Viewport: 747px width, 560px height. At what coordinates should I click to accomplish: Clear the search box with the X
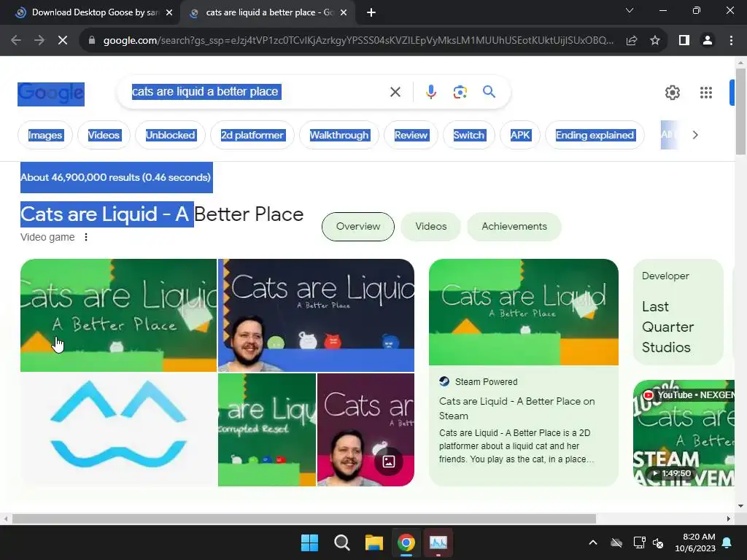pos(395,92)
